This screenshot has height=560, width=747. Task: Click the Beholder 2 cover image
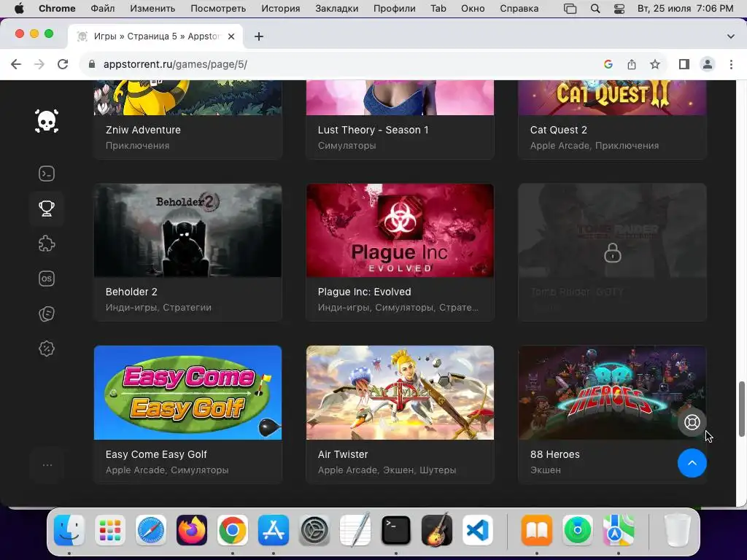pos(187,230)
